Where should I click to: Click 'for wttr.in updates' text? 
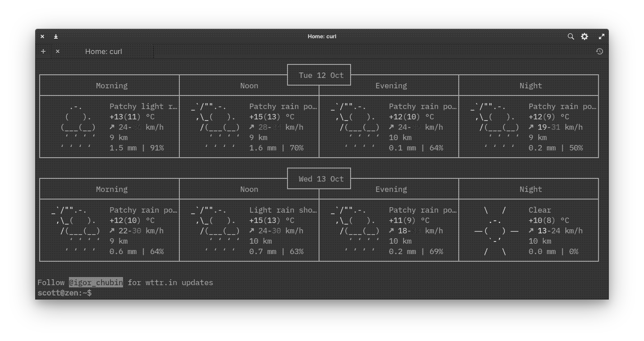pyautogui.click(x=170, y=282)
